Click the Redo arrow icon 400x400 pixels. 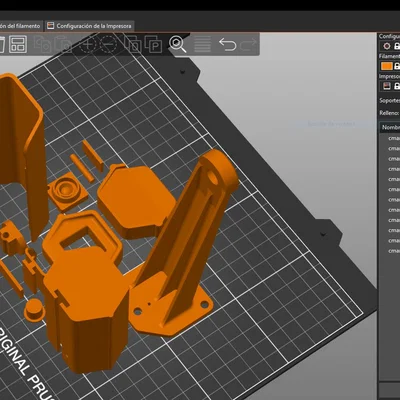pos(249,44)
